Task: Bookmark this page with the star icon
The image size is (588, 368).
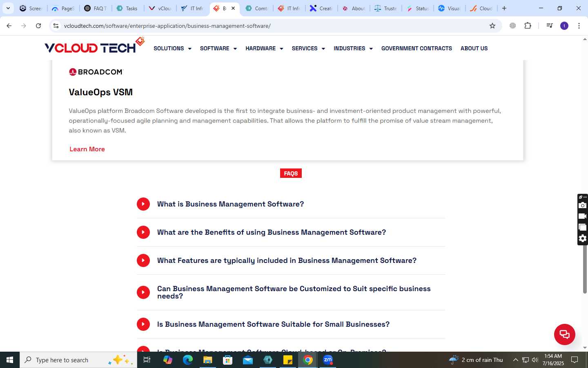Action: click(492, 26)
